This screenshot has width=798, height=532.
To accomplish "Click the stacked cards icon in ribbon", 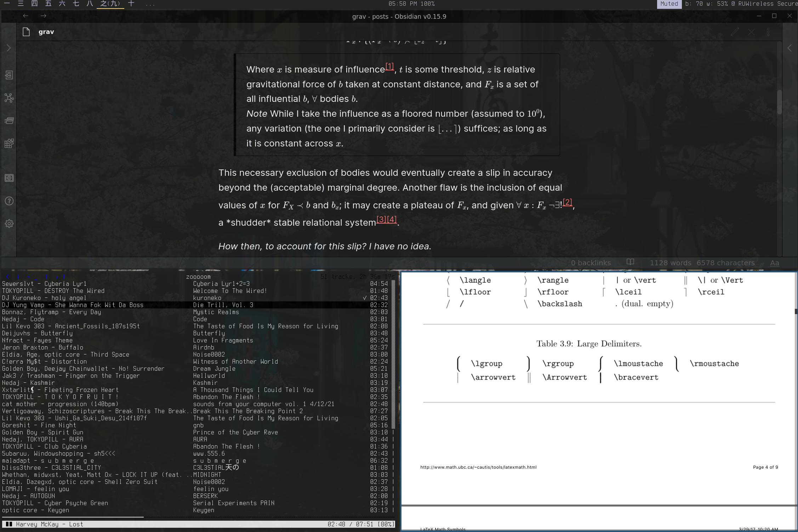I will coord(9,121).
